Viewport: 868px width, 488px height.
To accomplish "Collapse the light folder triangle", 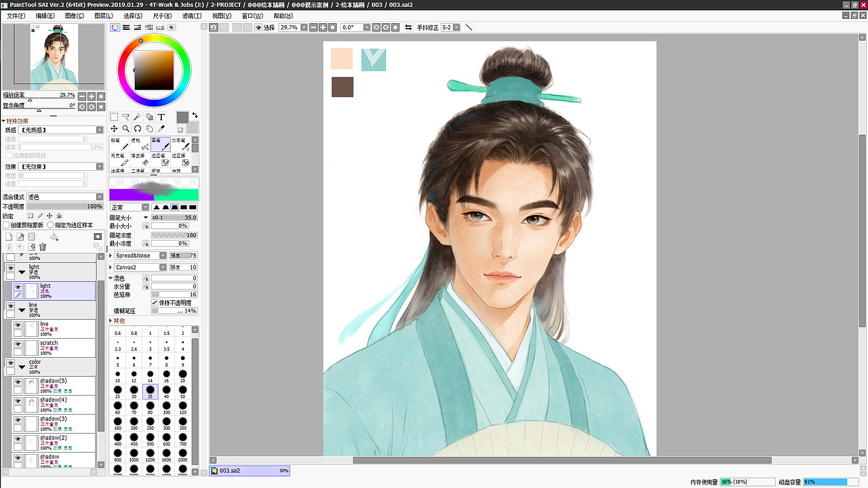I will [22, 272].
